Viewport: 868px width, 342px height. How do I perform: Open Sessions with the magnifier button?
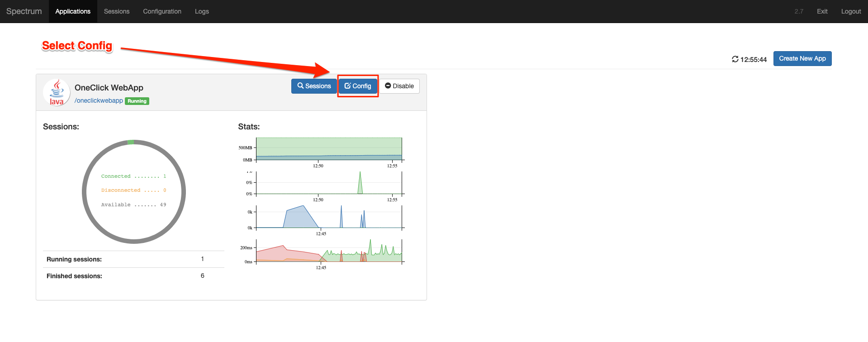(314, 86)
